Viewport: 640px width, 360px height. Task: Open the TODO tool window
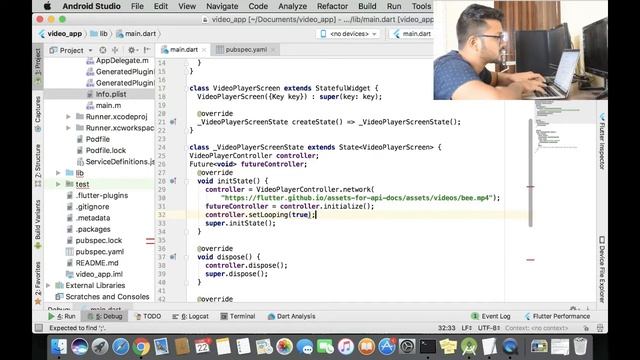(148, 316)
